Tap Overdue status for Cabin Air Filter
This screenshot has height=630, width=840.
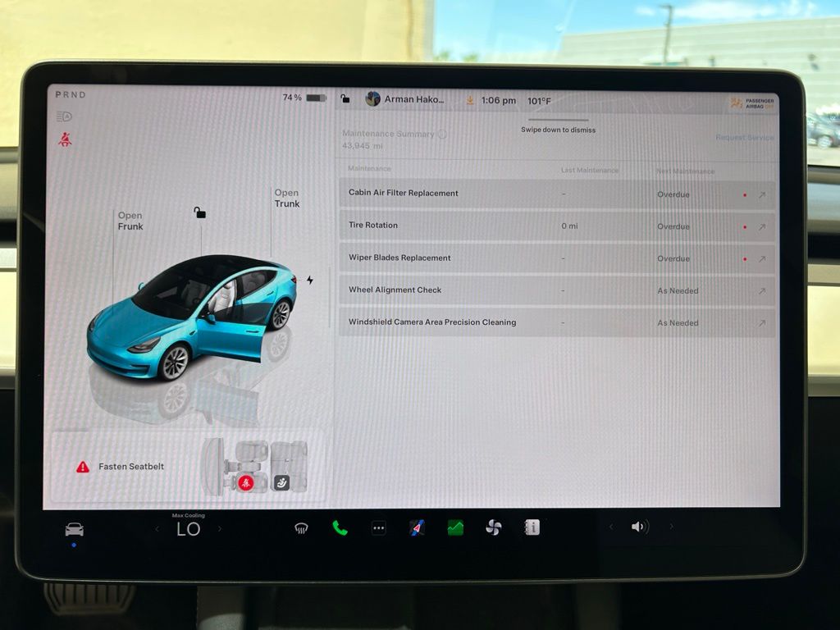coord(673,194)
